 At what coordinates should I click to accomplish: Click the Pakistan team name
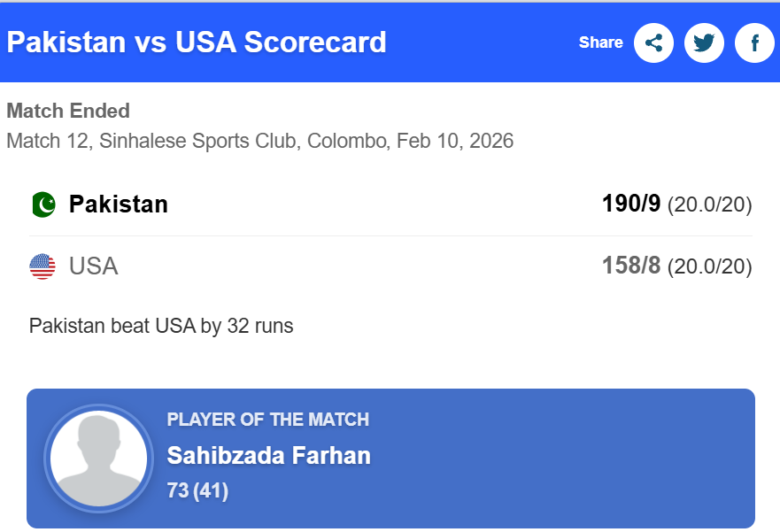[x=119, y=204]
